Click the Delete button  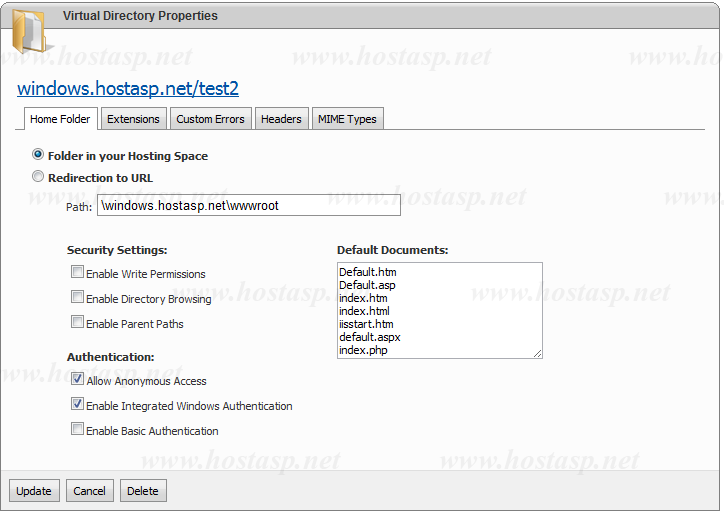(143, 491)
